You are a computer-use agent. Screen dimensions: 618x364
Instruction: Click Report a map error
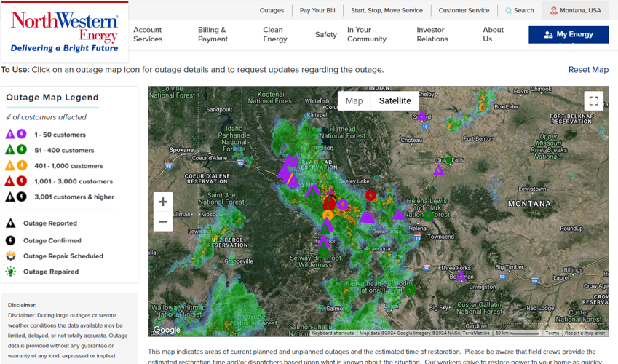(585, 333)
